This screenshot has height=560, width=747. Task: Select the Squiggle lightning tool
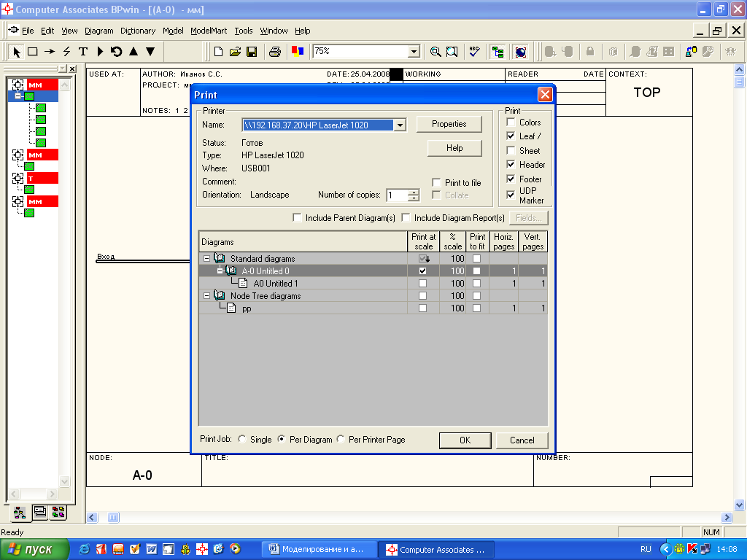[66, 52]
